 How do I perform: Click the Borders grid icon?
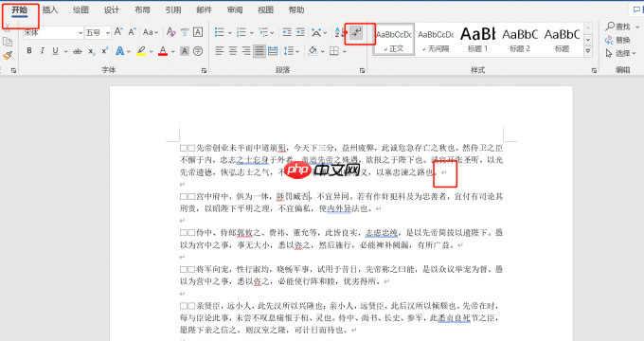coord(334,51)
